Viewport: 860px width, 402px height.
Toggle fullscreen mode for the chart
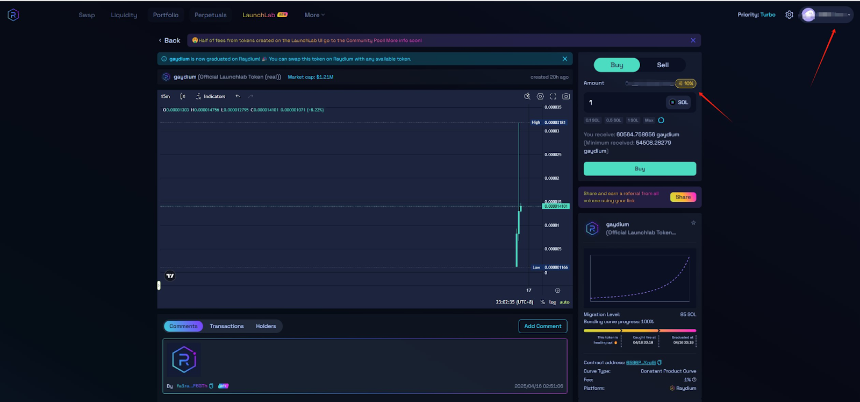point(553,97)
